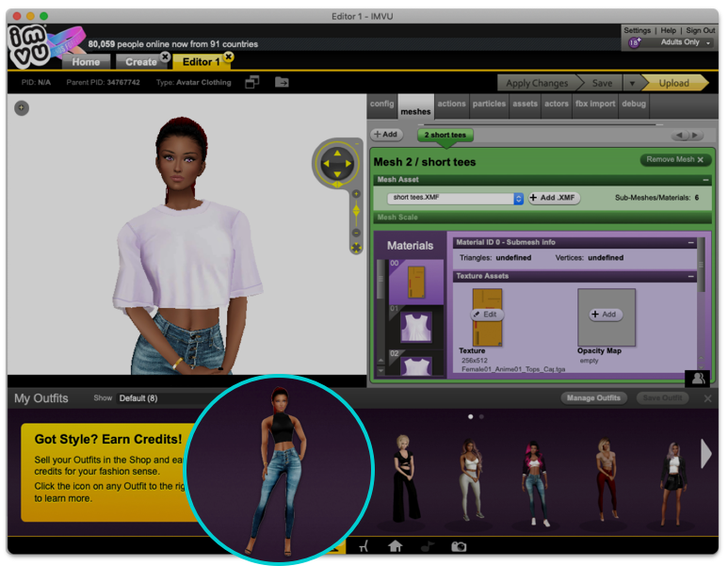Click the camera zoom slider handle
Screen dimensions: 728x566
356,211
